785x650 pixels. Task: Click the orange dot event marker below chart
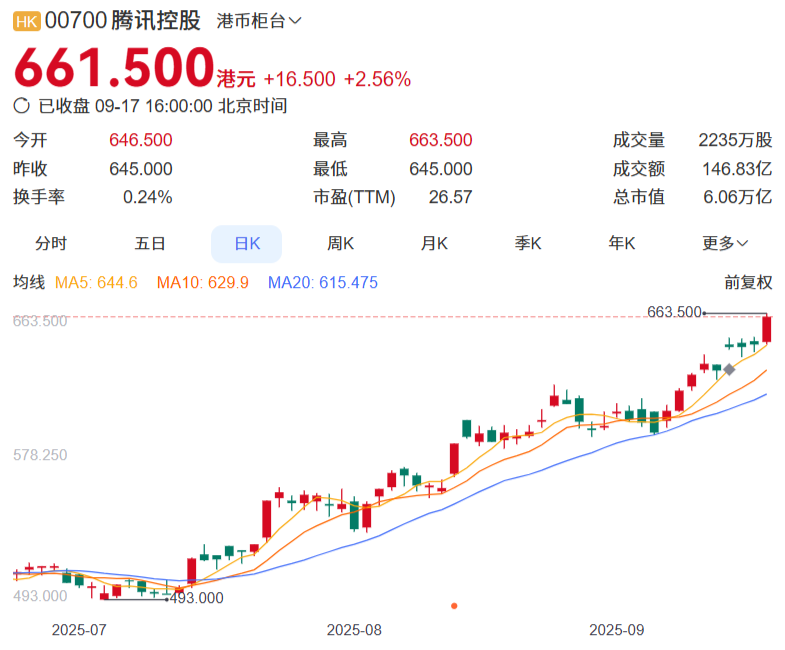coord(454,606)
